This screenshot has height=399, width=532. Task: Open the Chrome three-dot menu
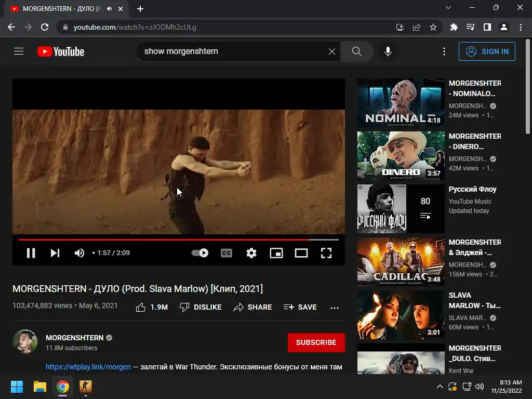(x=521, y=27)
